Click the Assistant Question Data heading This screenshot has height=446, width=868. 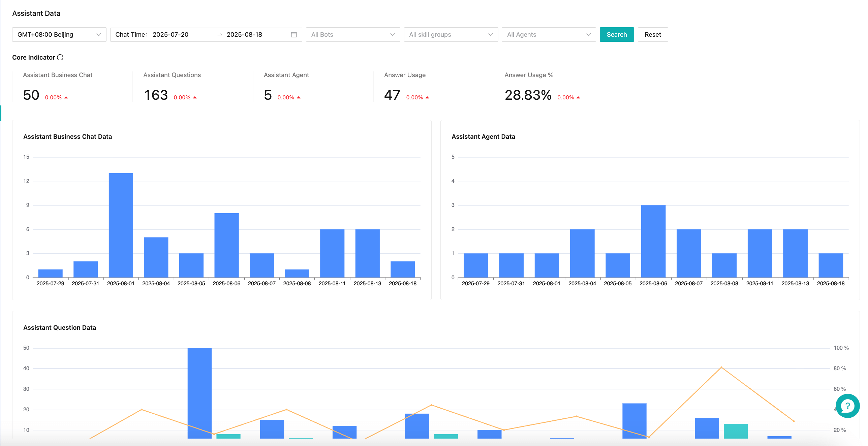[60, 328]
